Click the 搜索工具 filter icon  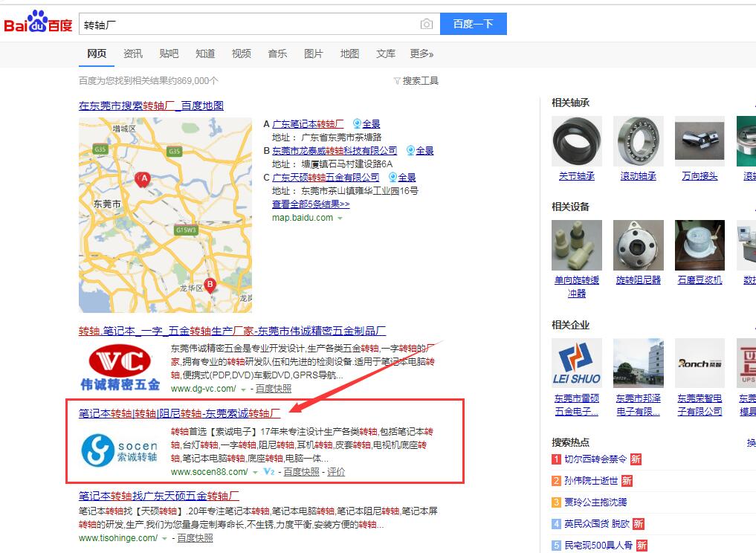point(398,81)
